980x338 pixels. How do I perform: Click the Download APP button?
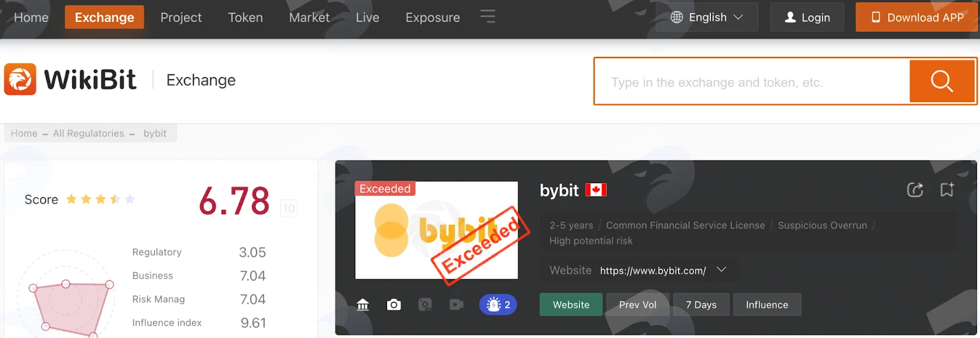coord(917,17)
